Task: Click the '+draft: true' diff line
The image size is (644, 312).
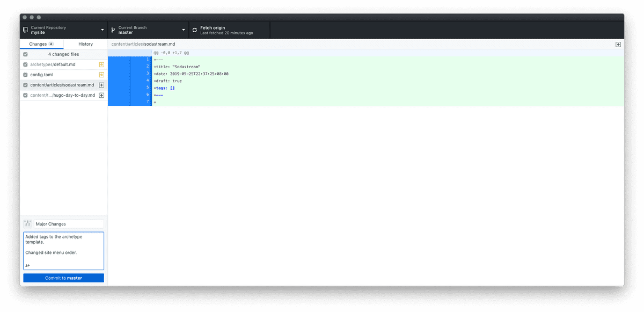Action: (x=167, y=81)
